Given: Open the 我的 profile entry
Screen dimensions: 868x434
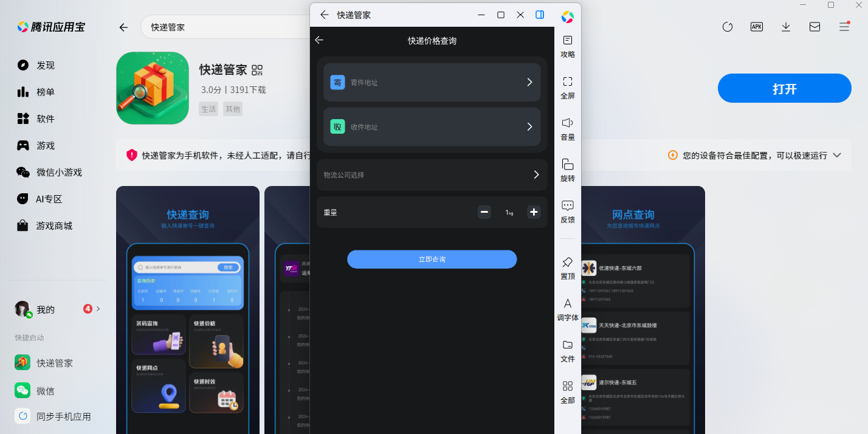Looking at the screenshot, I should pos(58,309).
